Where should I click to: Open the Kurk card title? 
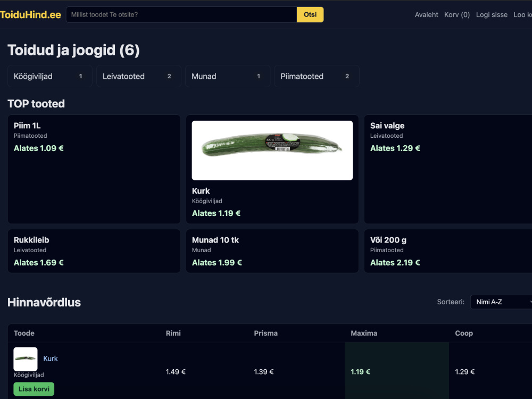(201, 190)
